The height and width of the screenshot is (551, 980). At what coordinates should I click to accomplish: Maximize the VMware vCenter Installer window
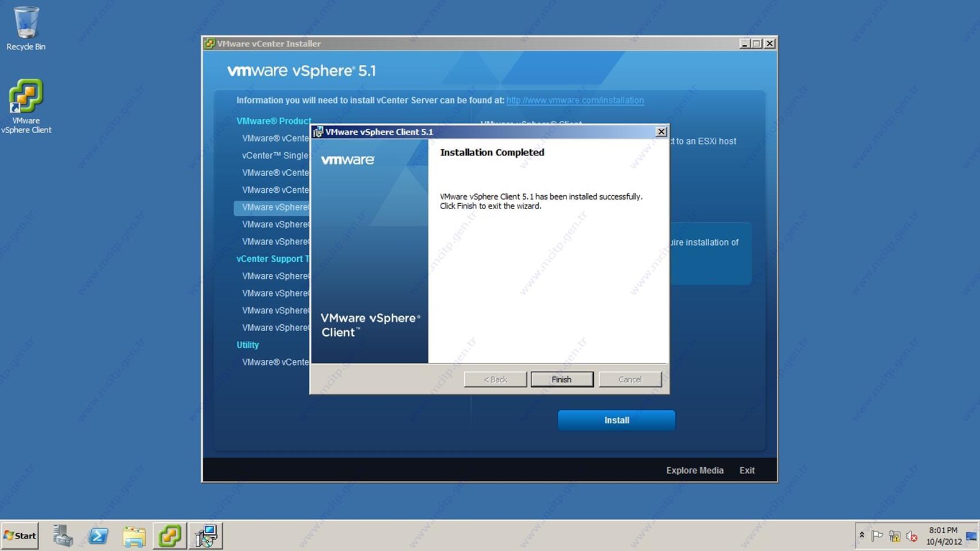point(757,44)
